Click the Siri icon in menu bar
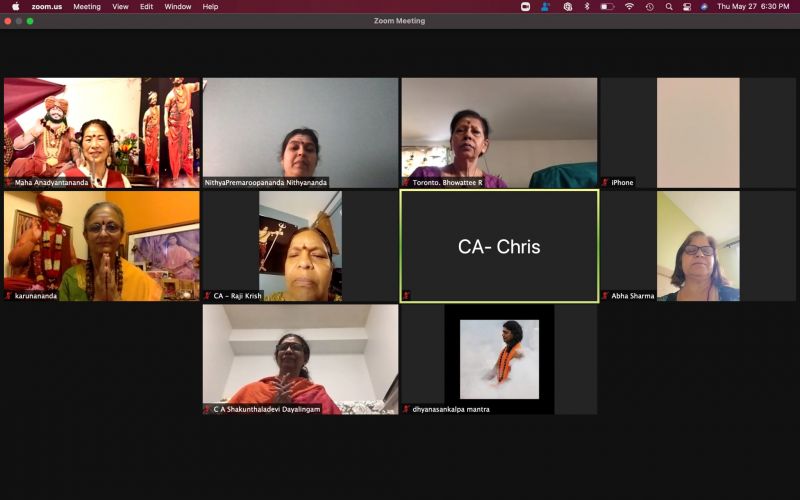The height and width of the screenshot is (500, 800). 704,6
